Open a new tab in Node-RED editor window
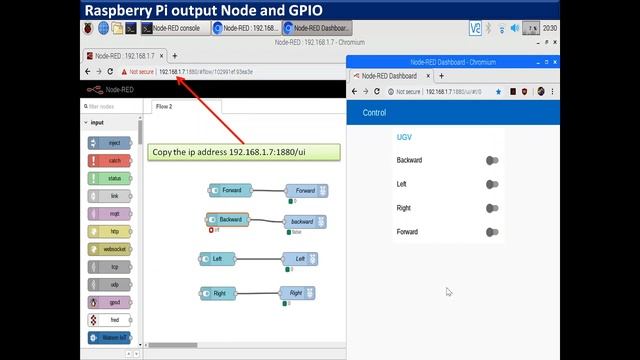 click(175, 56)
